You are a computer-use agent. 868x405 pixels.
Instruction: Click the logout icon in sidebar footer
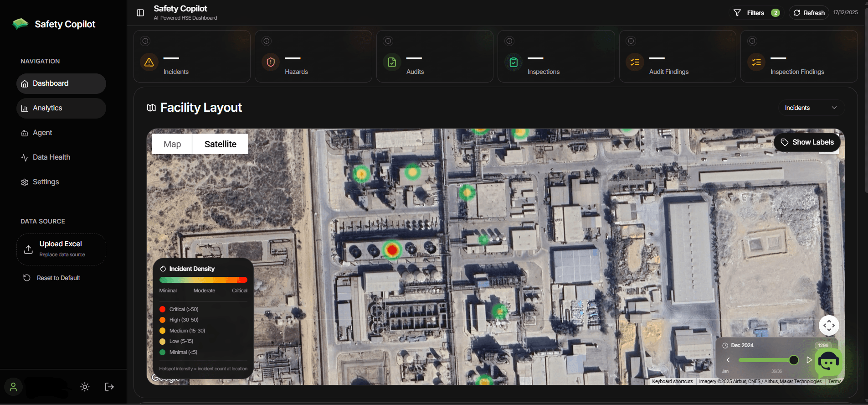[x=109, y=387]
